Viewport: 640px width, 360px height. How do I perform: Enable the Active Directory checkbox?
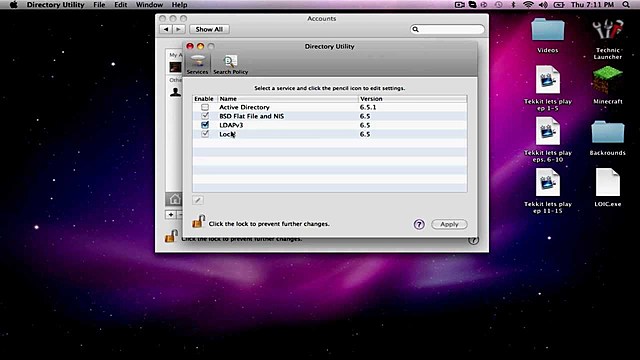(205, 107)
